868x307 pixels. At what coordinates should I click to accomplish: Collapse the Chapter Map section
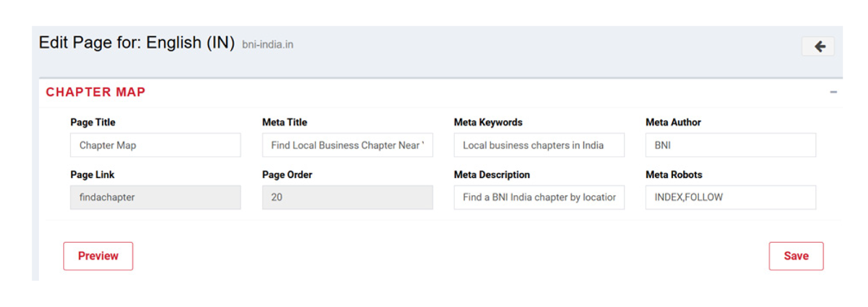833,92
